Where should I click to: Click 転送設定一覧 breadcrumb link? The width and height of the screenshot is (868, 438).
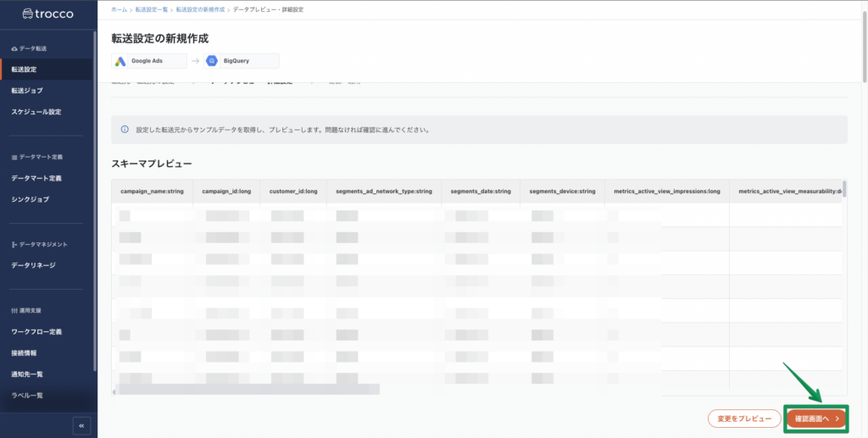pos(153,9)
